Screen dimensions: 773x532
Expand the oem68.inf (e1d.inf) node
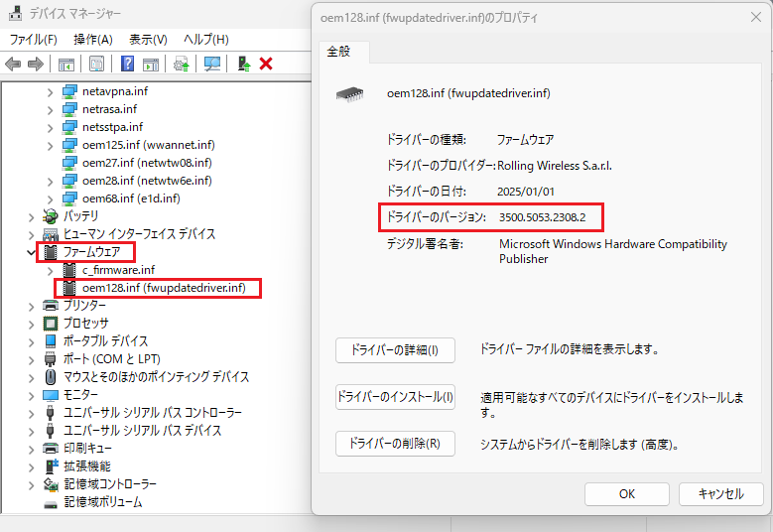pyautogui.click(x=50, y=199)
